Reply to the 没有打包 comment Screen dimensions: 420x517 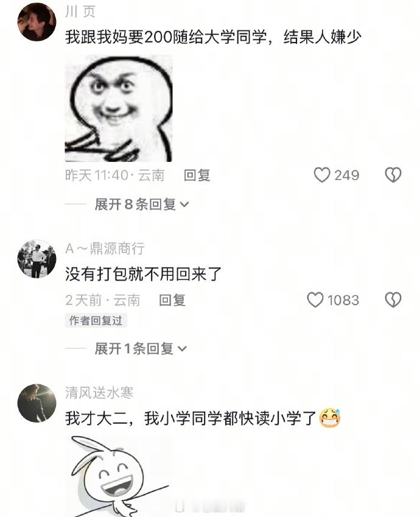pos(172,300)
